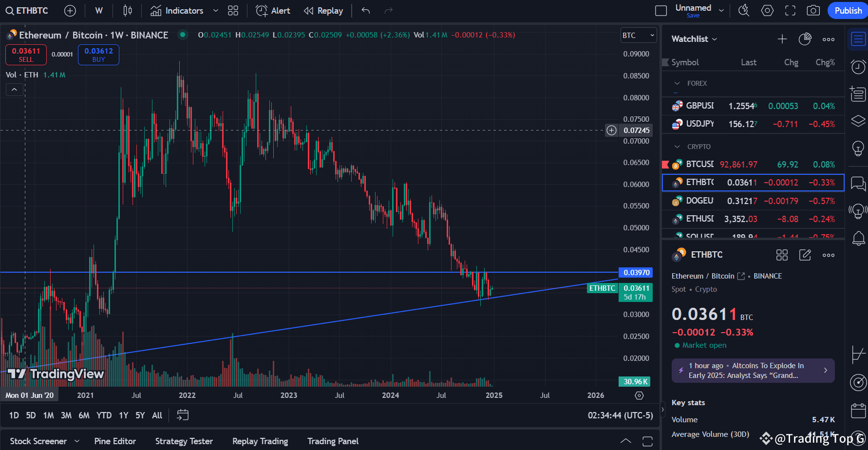The height and width of the screenshot is (450, 868).
Task: Expand the Indicators dropdown arrow
Action: pyautogui.click(x=215, y=10)
